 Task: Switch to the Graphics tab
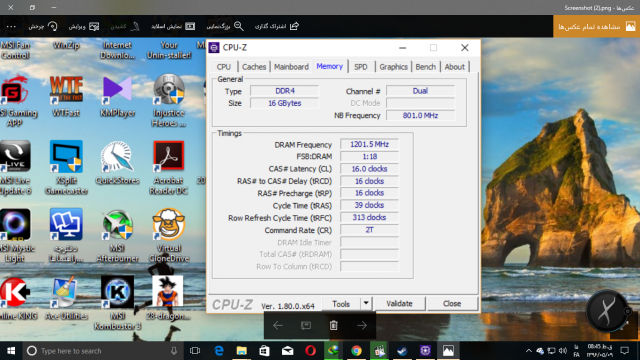pyautogui.click(x=393, y=67)
